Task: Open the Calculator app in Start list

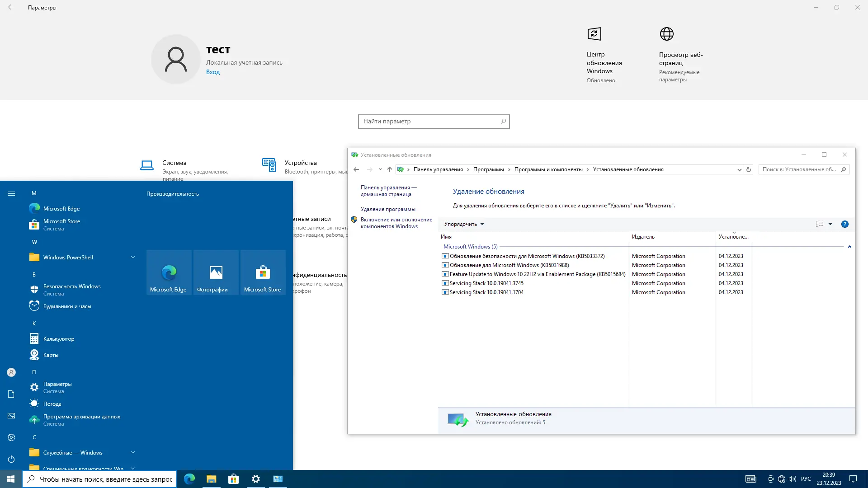Action: [59, 339]
